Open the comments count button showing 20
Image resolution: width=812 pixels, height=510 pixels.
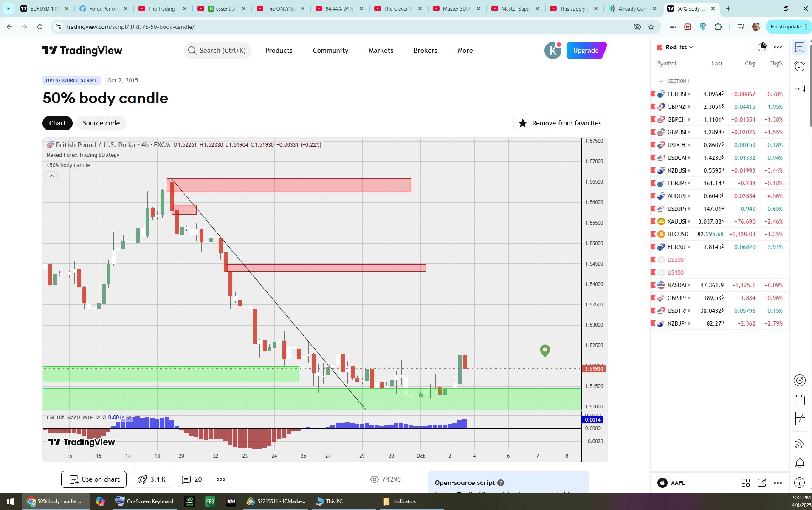tap(192, 479)
